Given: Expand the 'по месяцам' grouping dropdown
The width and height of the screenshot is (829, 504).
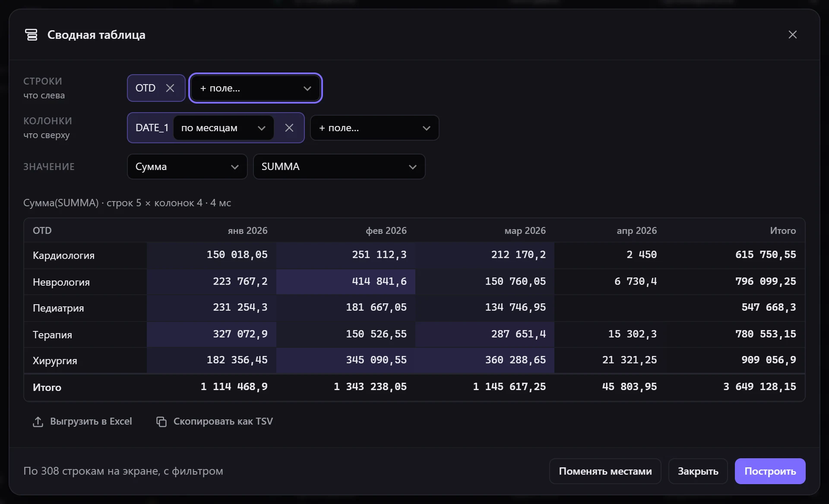Looking at the screenshot, I should tap(223, 128).
